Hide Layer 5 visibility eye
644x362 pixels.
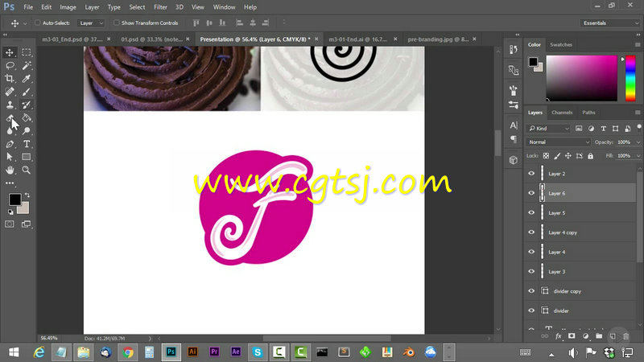click(531, 212)
